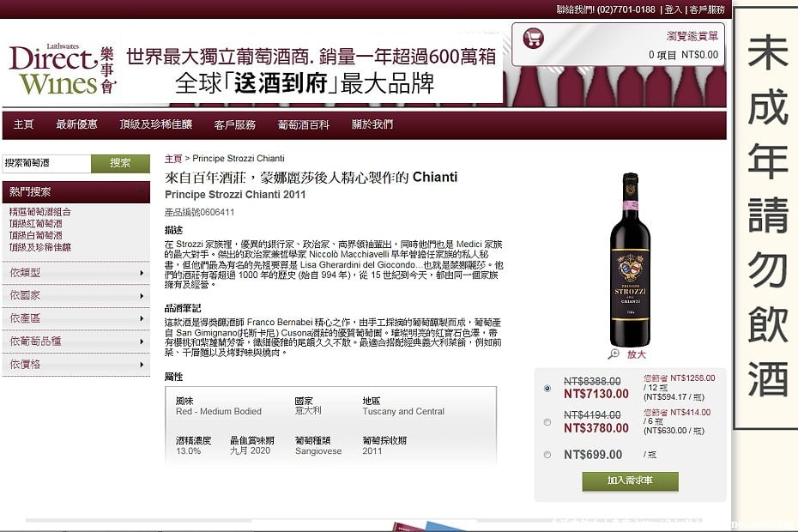The image size is (798, 532).
Task: Expand the 依價格 filter arrow
Action: [x=142, y=365]
